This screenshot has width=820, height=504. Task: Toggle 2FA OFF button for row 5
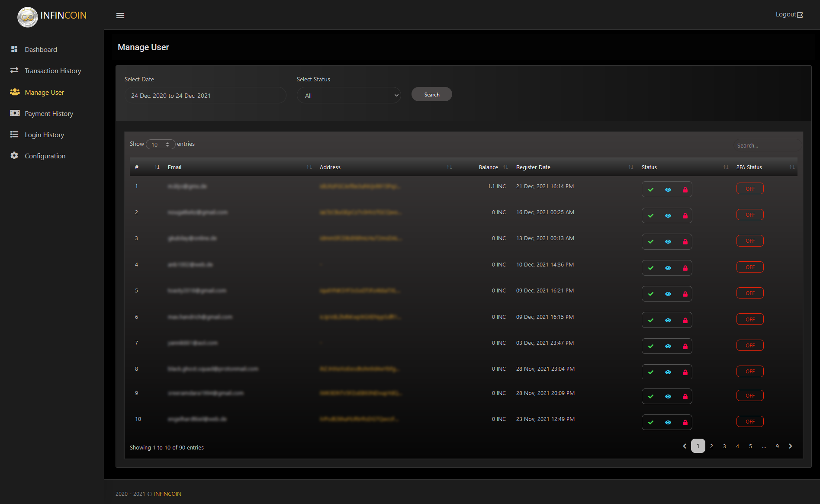pos(749,293)
